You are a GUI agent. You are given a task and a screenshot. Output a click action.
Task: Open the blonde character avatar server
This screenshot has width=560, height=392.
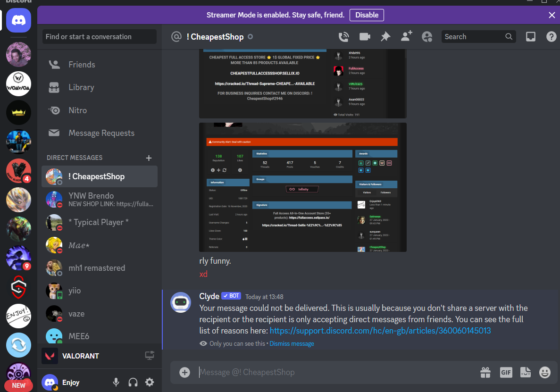[18, 200]
